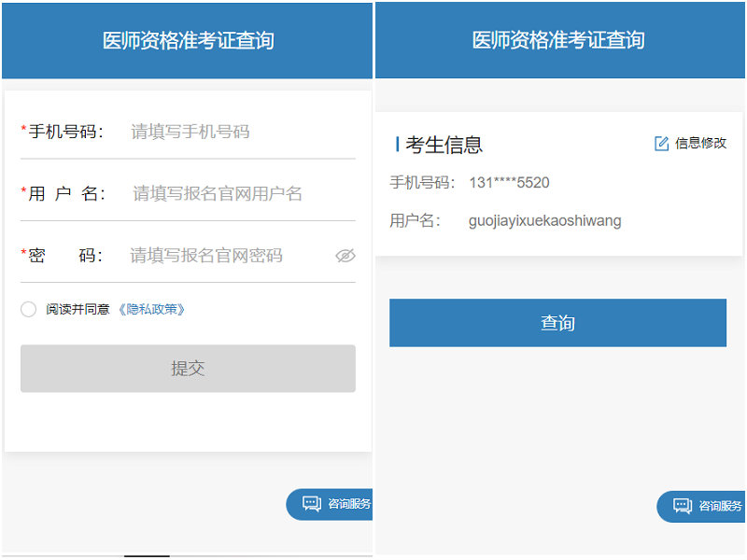Select the masked phone number 131****5520
The width and height of the screenshot is (747, 560).
pyautogui.click(x=509, y=183)
